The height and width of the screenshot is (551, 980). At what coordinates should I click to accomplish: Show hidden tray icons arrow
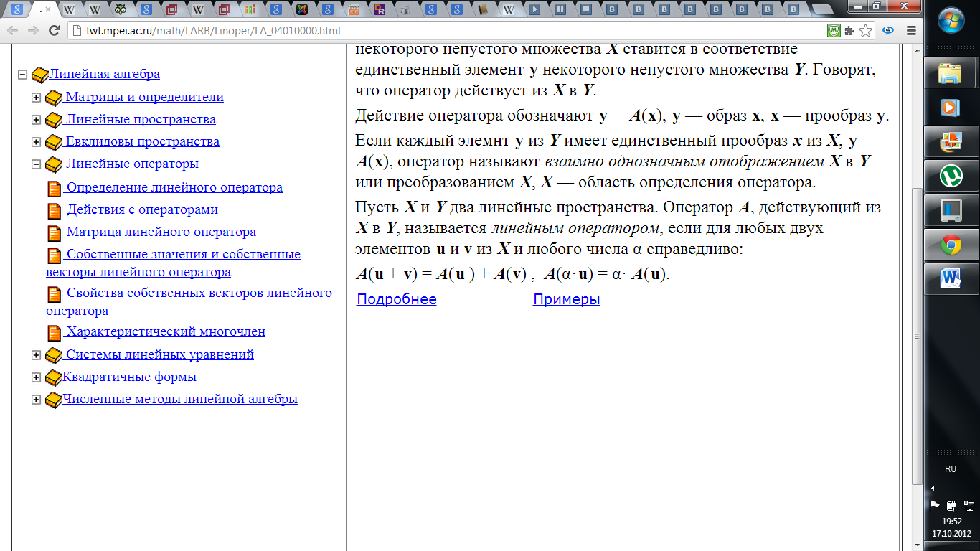(x=933, y=488)
